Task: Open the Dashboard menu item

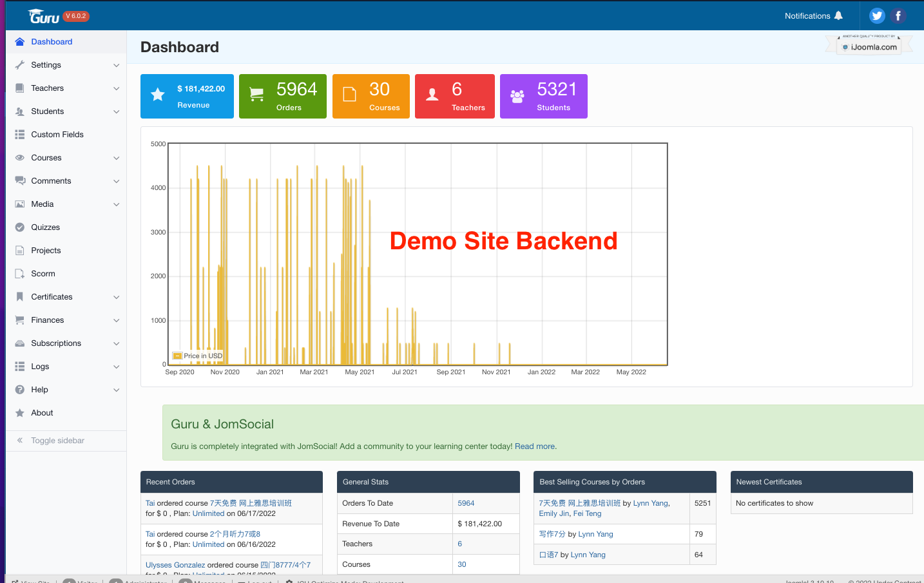Action: point(52,42)
